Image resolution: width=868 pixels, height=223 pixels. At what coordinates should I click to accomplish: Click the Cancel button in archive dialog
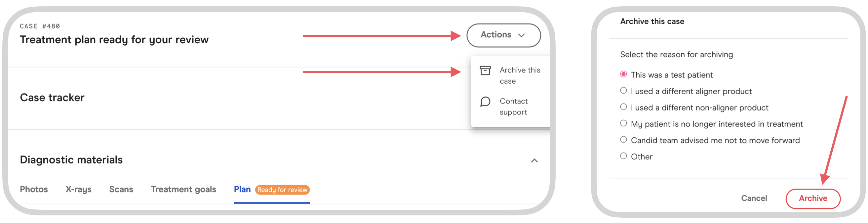[x=754, y=199]
